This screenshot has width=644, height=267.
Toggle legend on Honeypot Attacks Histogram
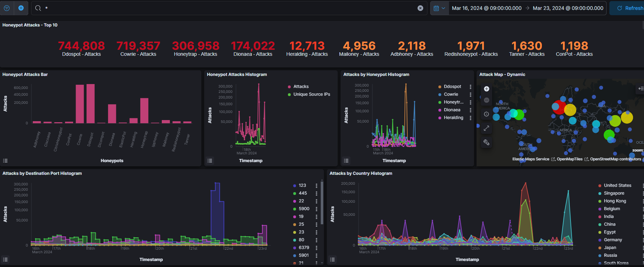point(210,161)
